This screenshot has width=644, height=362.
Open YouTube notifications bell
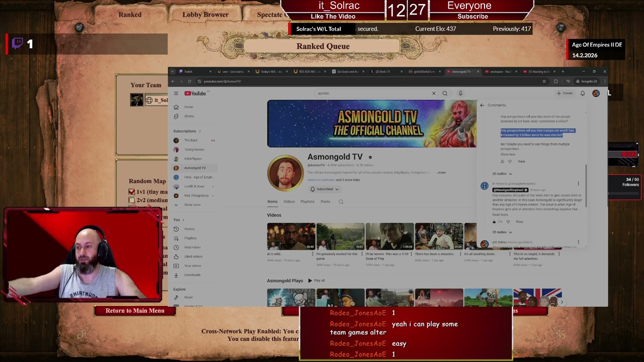pyautogui.click(x=583, y=93)
